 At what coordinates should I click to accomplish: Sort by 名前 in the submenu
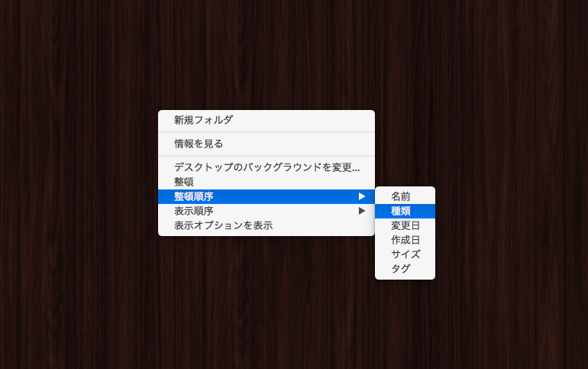(x=401, y=196)
